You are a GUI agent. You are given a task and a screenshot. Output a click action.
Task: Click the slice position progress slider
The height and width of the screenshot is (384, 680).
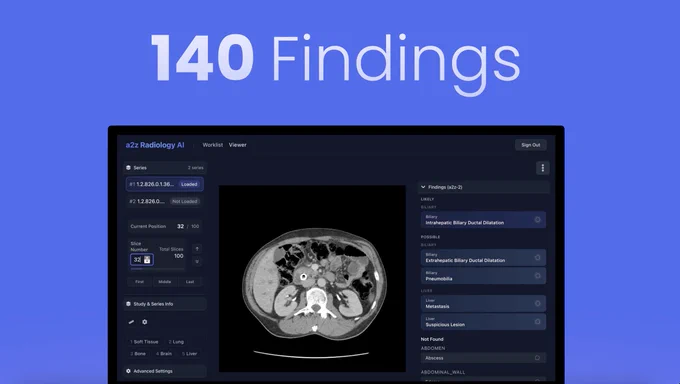pos(157,269)
